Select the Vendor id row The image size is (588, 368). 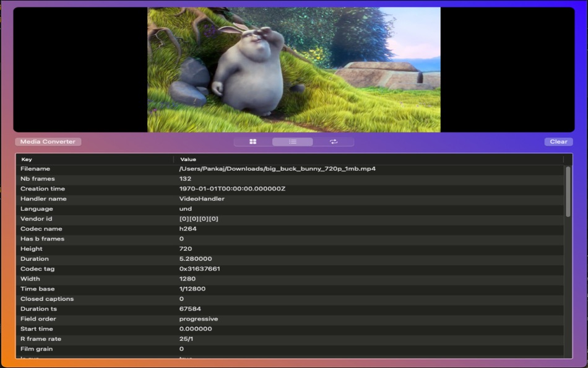coord(290,219)
